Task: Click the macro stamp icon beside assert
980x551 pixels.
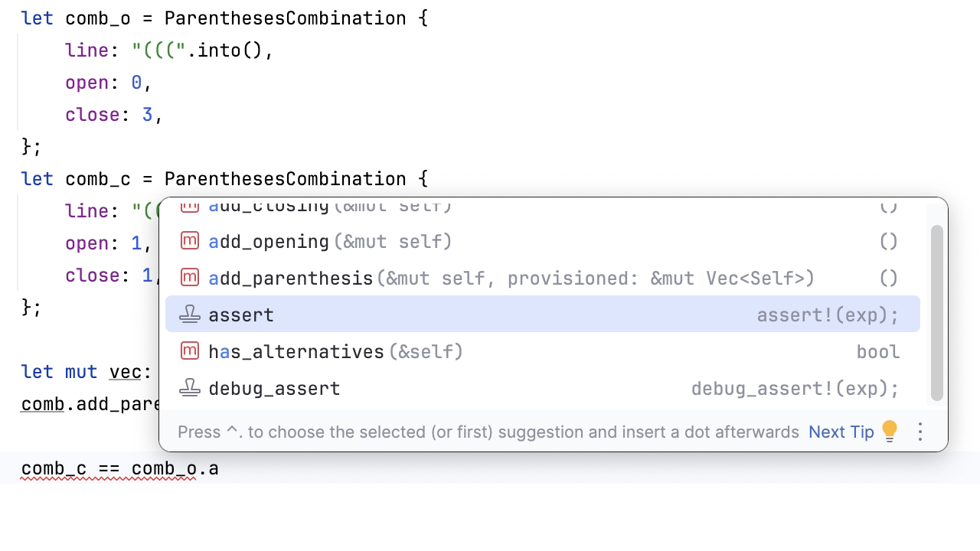Action: (x=190, y=314)
